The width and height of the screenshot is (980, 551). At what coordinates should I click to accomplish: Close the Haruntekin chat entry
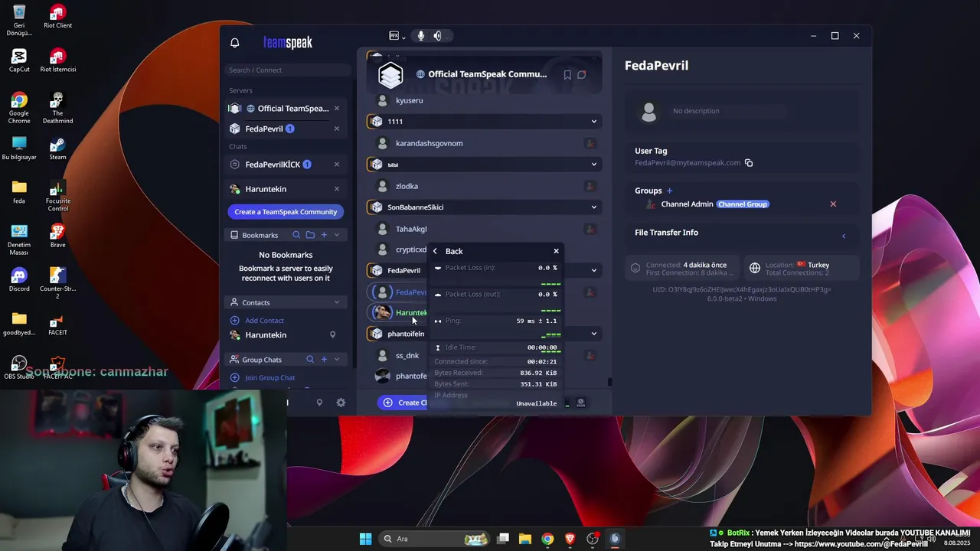coord(337,189)
